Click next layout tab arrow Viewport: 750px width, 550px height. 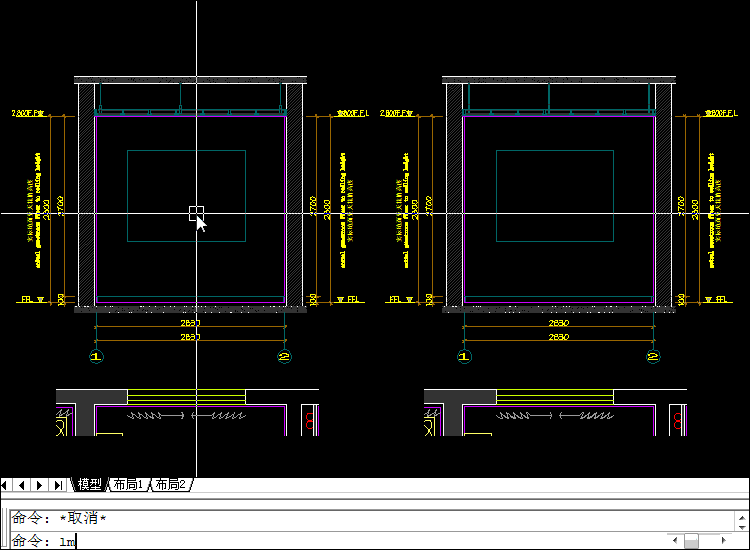pos(41,485)
